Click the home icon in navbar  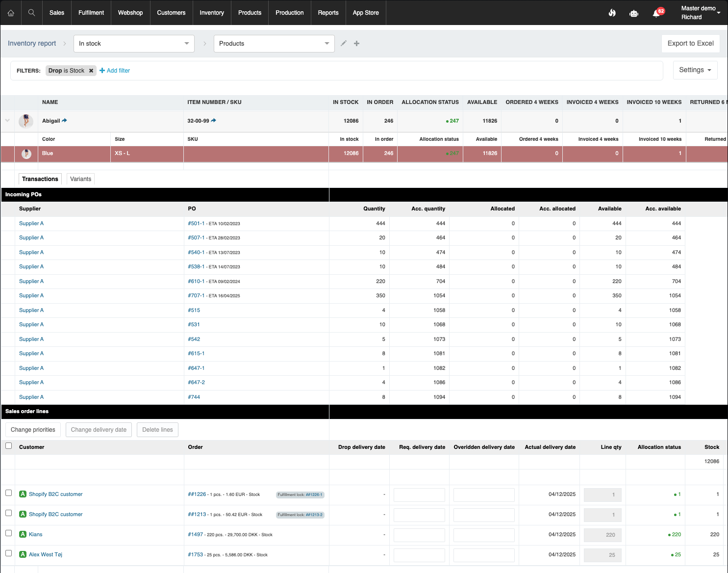(11, 13)
